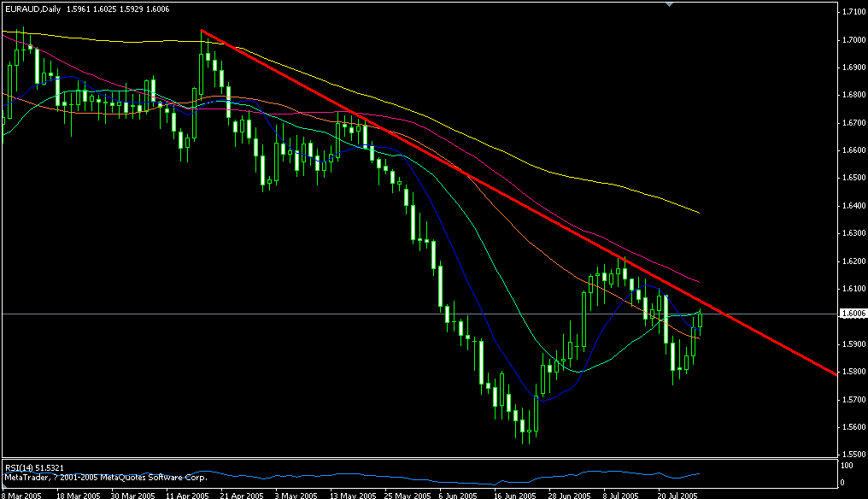Click the 1.6600 price axis label
This screenshot has height=499, width=868.
[853, 150]
